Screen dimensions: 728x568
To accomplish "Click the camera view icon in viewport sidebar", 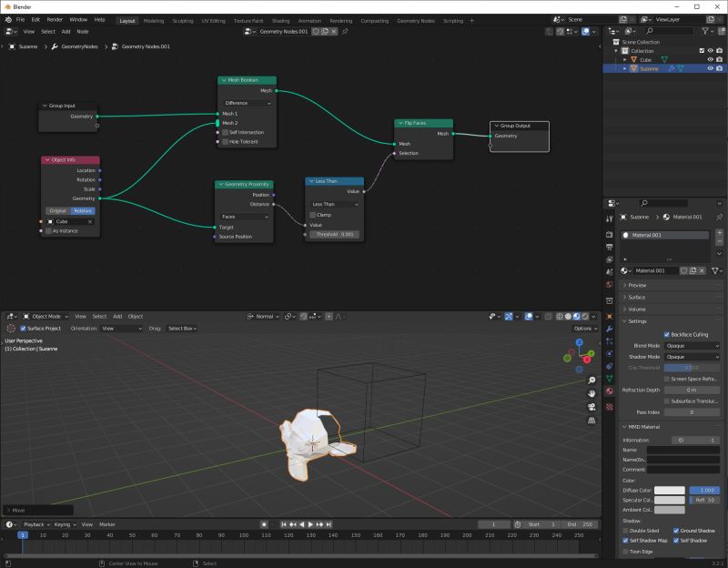I will pos(591,407).
